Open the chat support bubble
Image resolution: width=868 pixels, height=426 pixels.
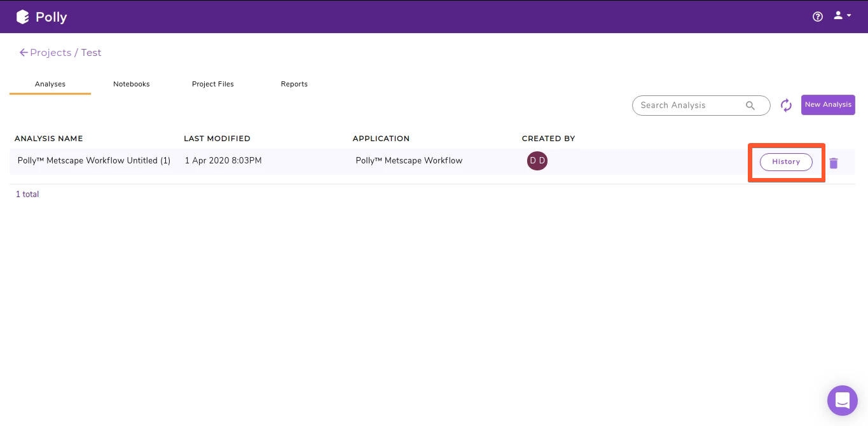[842, 400]
